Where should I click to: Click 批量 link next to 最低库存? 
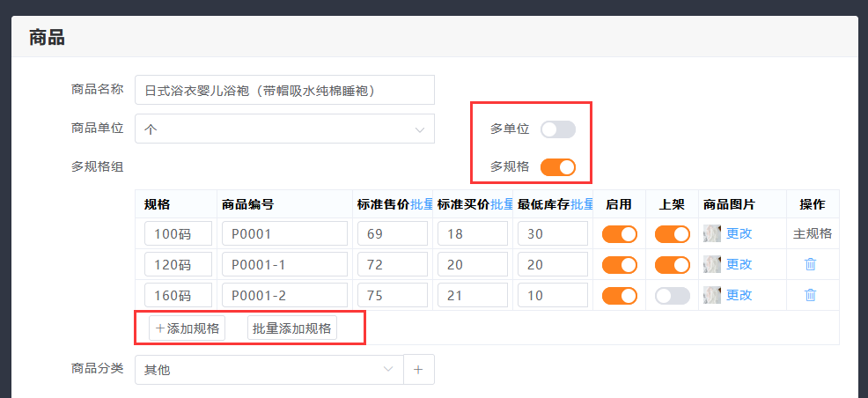pyautogui.click(x=581, y=204)
